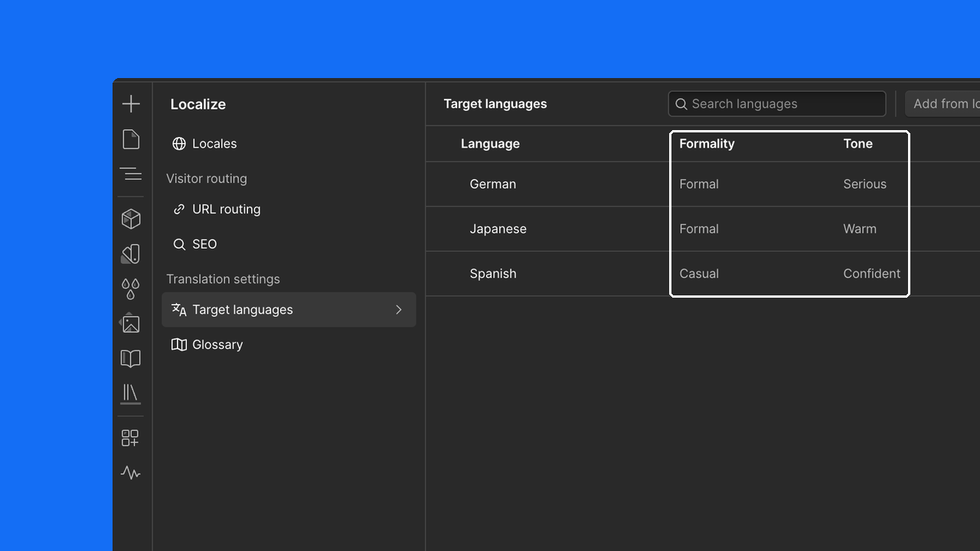This screenshot has height=551, width=980.
Task: Click the Formal formality value for Japanese
Action: coord(699,229)
